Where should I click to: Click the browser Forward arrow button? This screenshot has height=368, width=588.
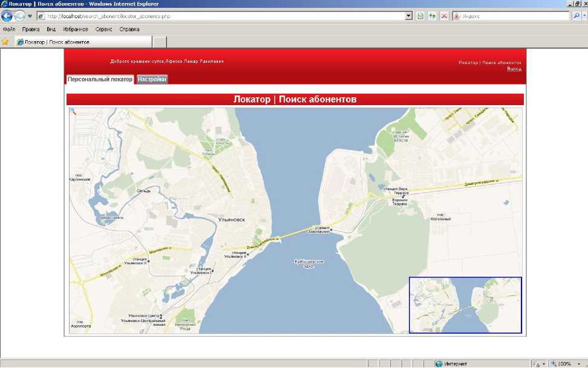19,16
